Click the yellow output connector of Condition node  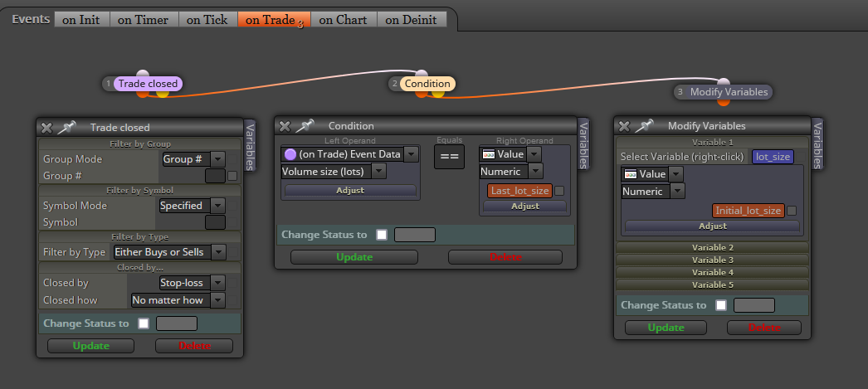point(438,94)
